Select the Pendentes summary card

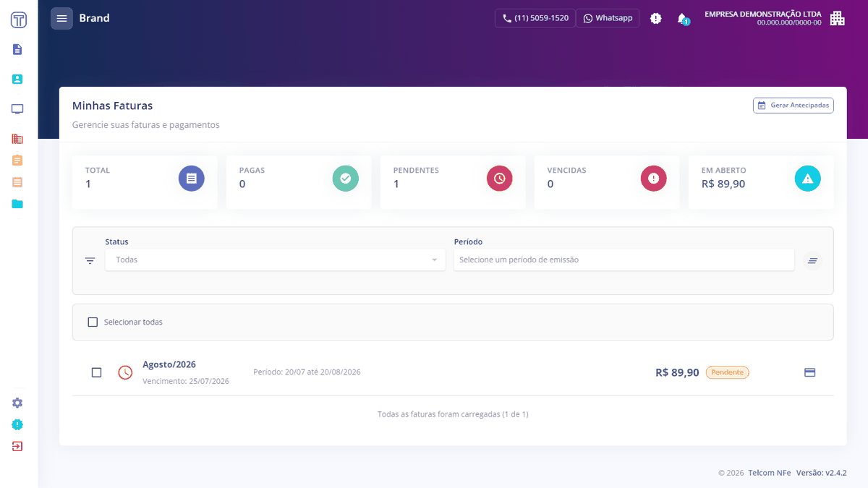[x=453, y=182]
